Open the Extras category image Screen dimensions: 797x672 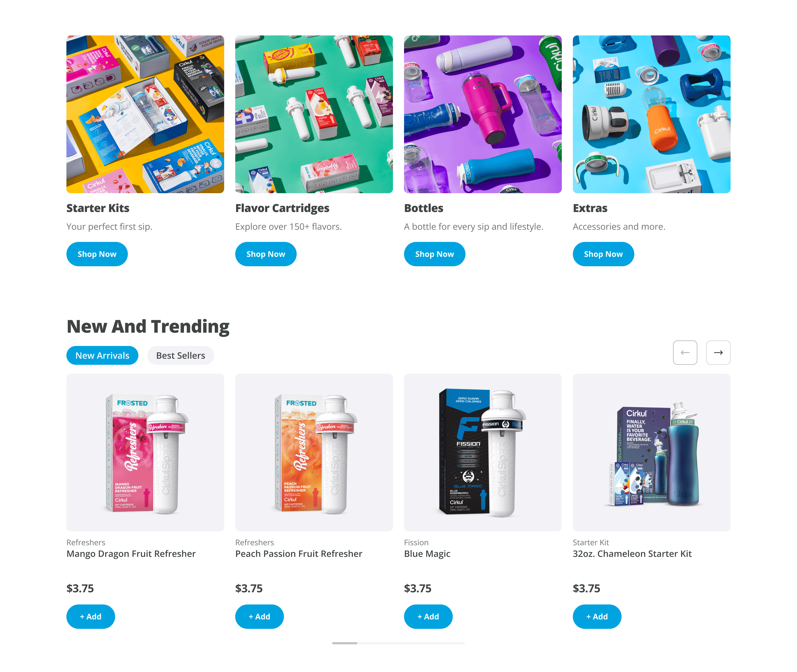coord(651,114)
